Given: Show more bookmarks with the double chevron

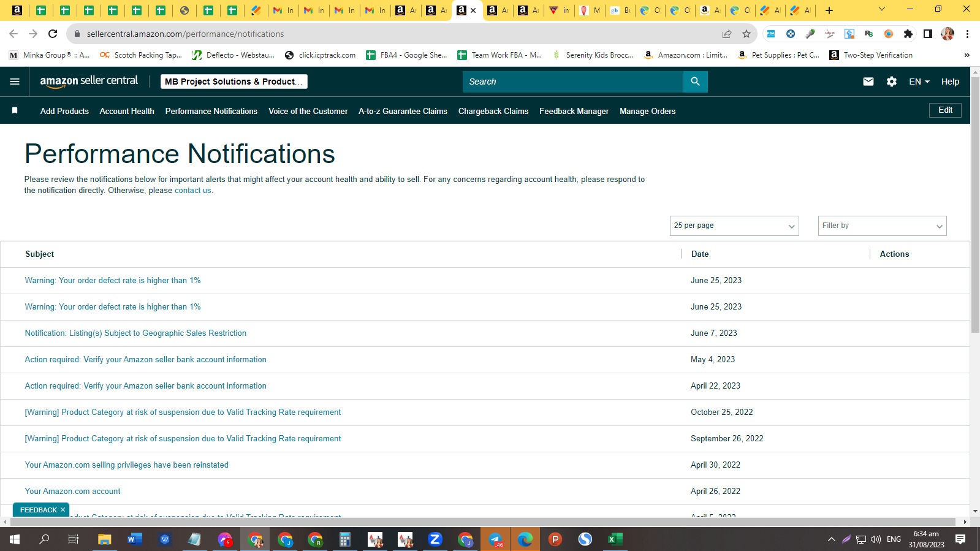Looking at the screenshot, I should (967, 55).
